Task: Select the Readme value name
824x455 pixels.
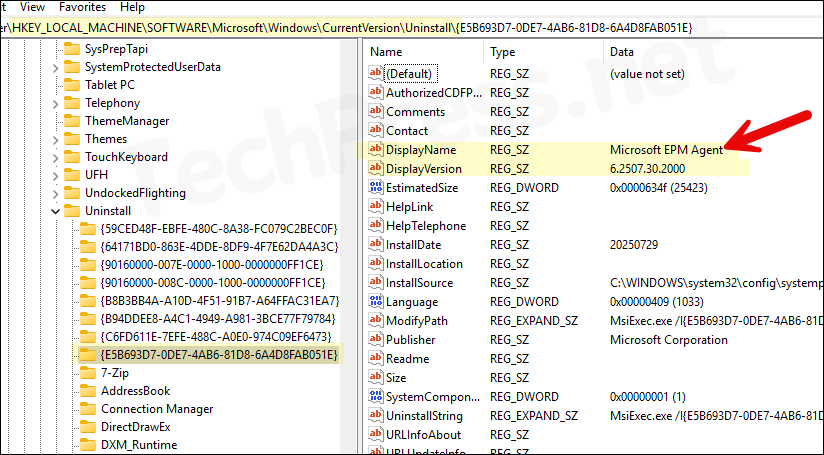Action: pyautogui.click(x=407, y=359)
